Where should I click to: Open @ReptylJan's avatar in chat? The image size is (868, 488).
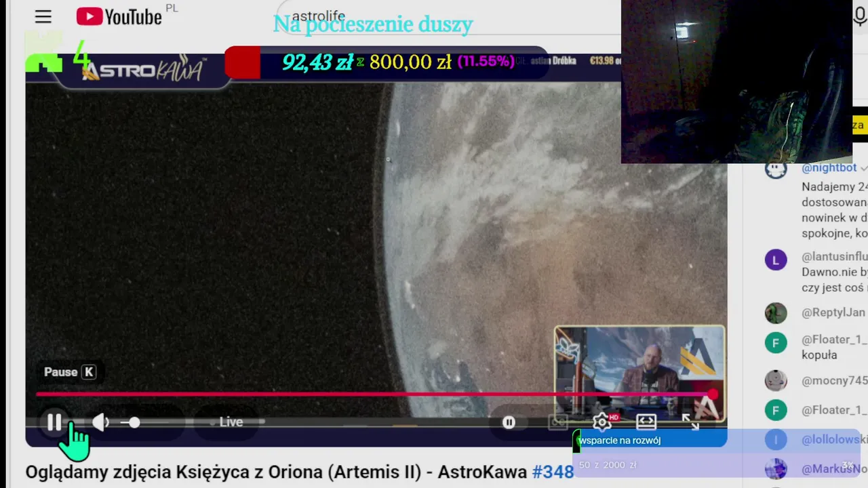(x=776, y=312)
